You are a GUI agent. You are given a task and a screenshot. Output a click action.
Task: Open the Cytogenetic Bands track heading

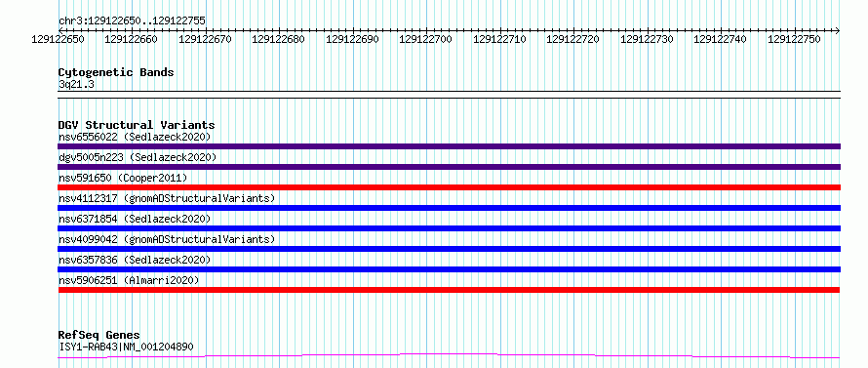(x=116, y=72)
